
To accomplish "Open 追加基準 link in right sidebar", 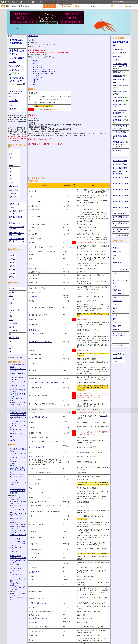I will 116,60.
